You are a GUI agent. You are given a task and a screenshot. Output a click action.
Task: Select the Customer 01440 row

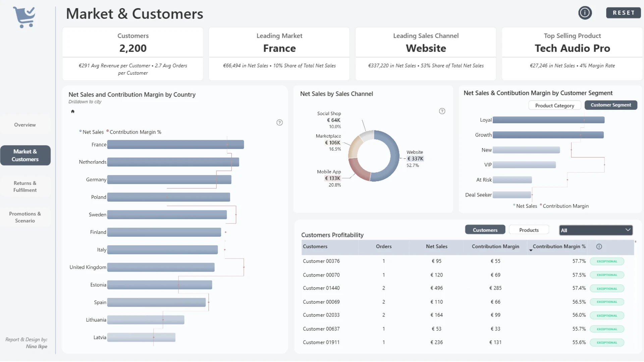click(x=468, y=288)
